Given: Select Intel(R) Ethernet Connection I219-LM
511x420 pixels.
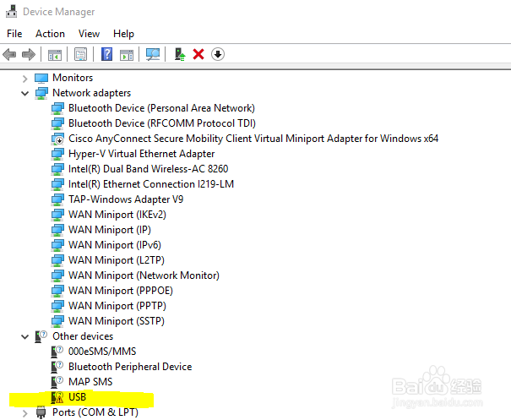Looking at the screenshot, I should pyautogui.click(x=151, y=184).
